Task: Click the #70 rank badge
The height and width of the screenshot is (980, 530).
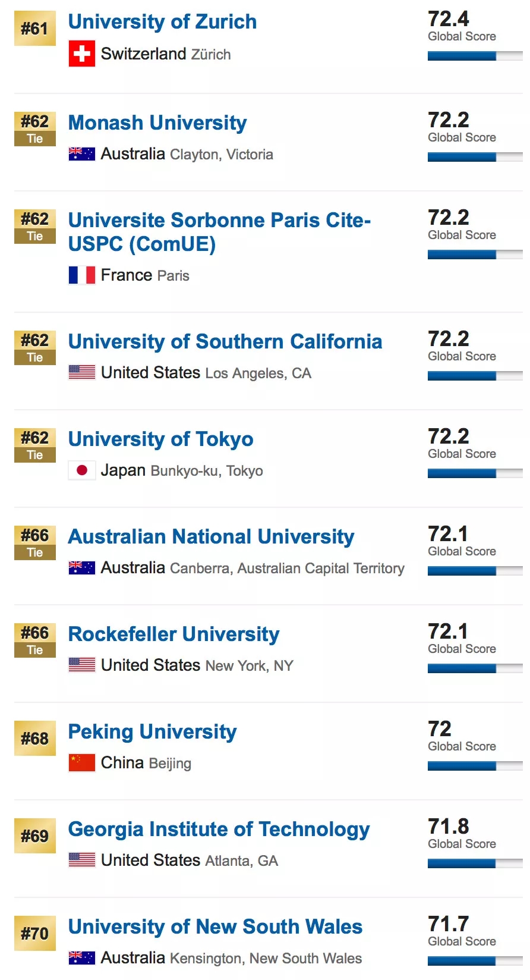Action: (34, 934)
